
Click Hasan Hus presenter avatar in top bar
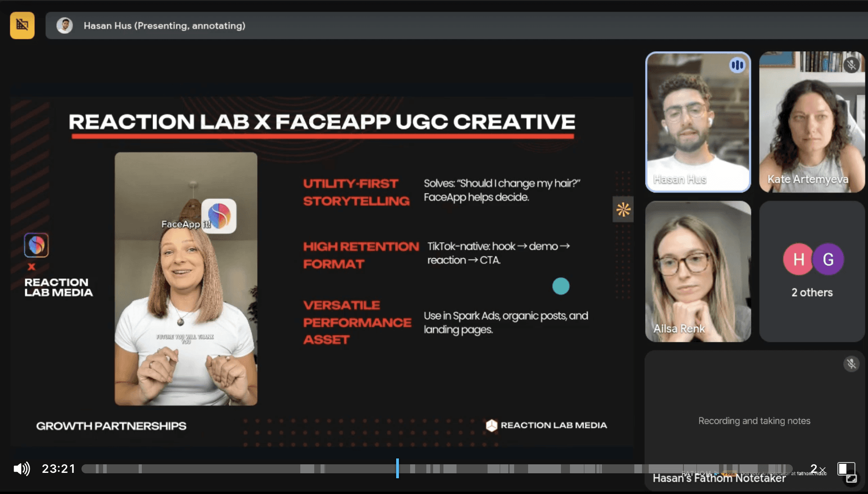65,26
